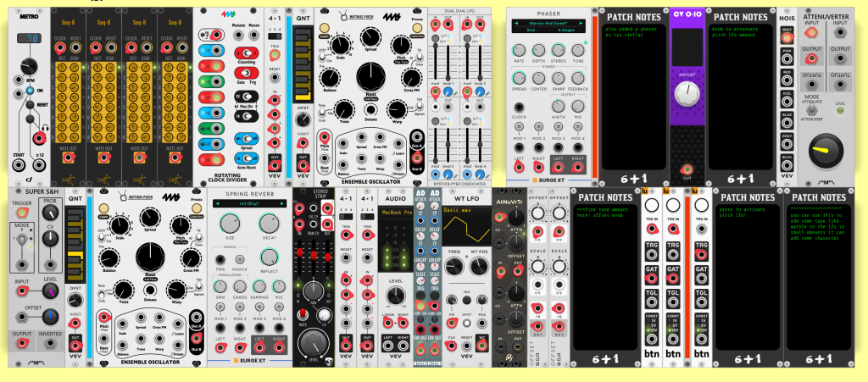
Task: Click the large yellow-pointer knob on Attenuverter
Action: [826, 151]
